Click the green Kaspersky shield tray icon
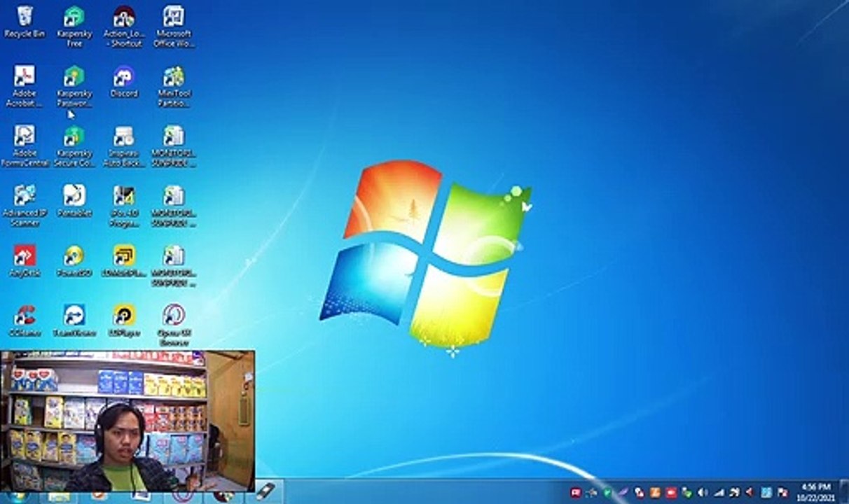Image resolution: width=849 pixels, height=504 pixels. pos(607,493)
